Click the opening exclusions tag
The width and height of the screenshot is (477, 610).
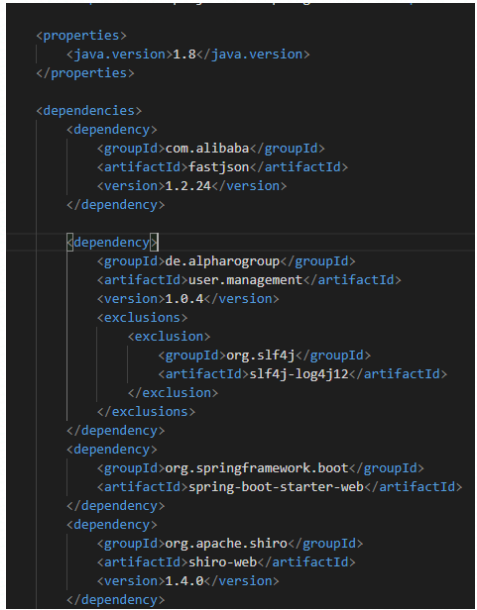coord(142,318)
